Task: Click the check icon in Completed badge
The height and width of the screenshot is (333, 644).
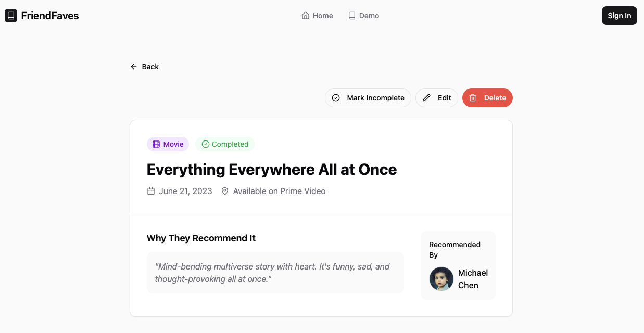Action: tap(205, 144)
